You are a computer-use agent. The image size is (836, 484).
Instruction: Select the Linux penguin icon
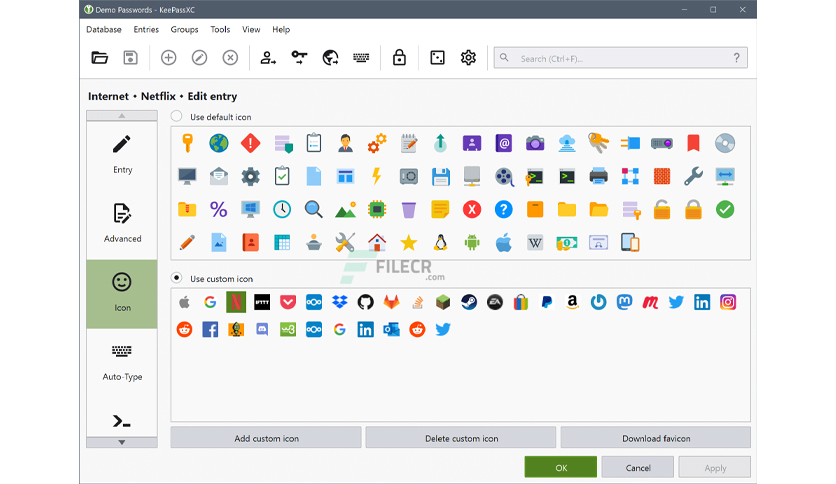pos(440,243)
